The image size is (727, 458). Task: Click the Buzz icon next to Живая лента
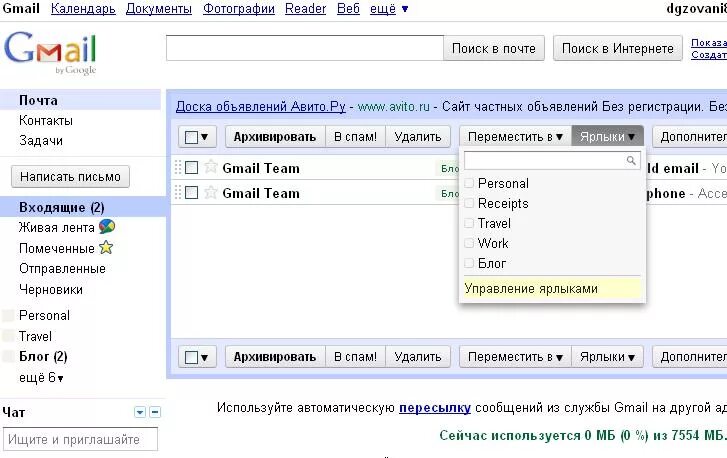pos(107,227)
